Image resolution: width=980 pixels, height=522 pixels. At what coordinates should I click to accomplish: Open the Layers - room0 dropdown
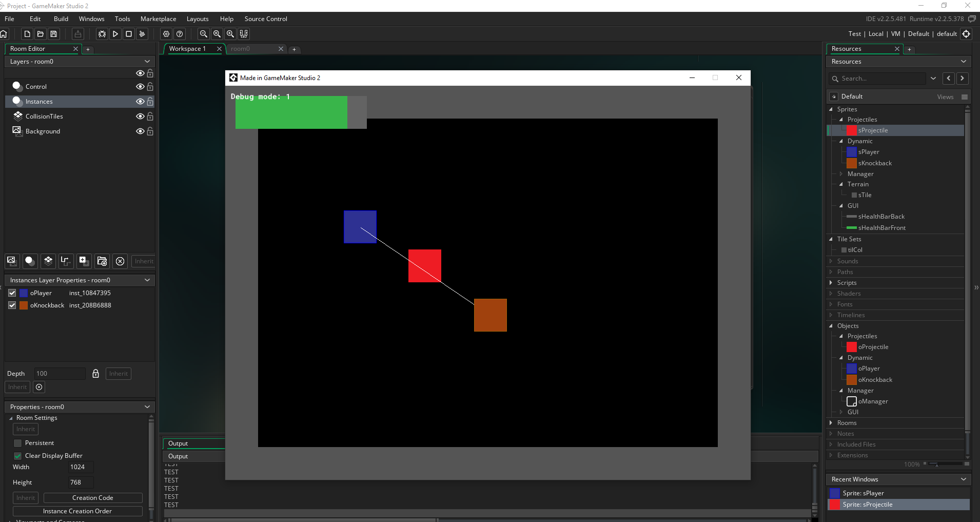click(x=147, y=62)
